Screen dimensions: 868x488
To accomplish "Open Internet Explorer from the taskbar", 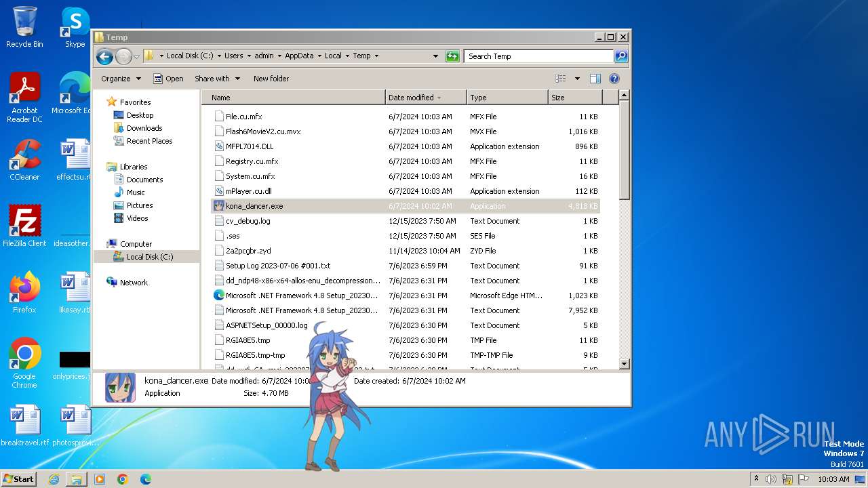I will (54, 479).
